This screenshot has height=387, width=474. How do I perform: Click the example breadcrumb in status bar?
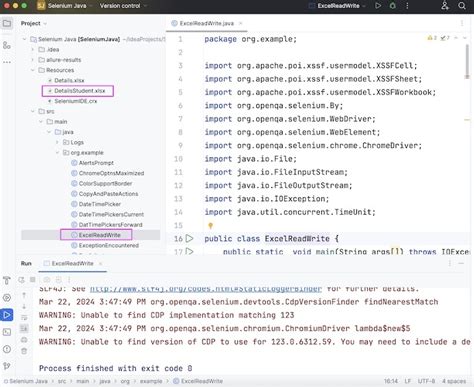[x=151, y=381]
